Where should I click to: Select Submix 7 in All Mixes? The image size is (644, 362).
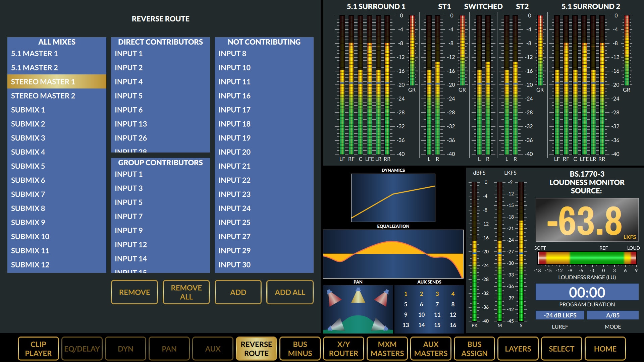point(57,194)
